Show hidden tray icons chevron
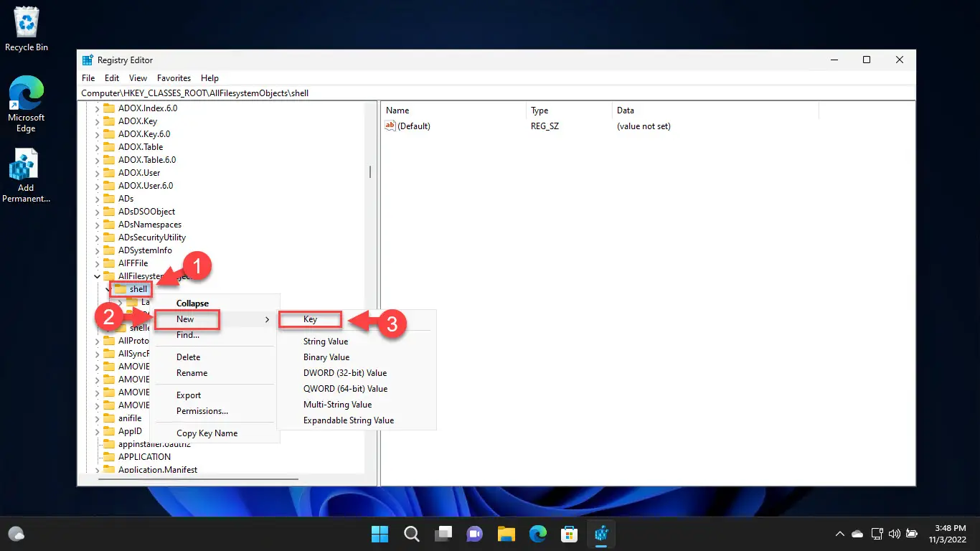Viewport: 980px width, 551px height. pyautogui.click(x=839, y=534)
